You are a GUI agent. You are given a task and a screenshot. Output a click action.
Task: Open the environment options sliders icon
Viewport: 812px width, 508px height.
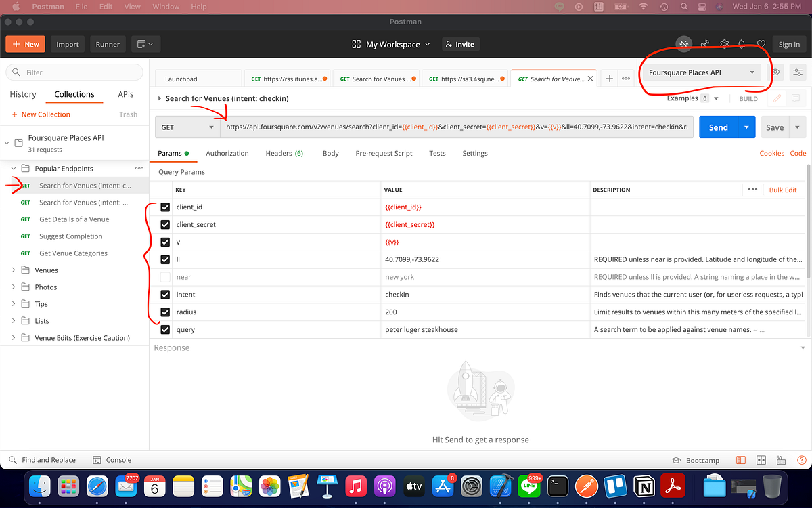click(797, 72)
